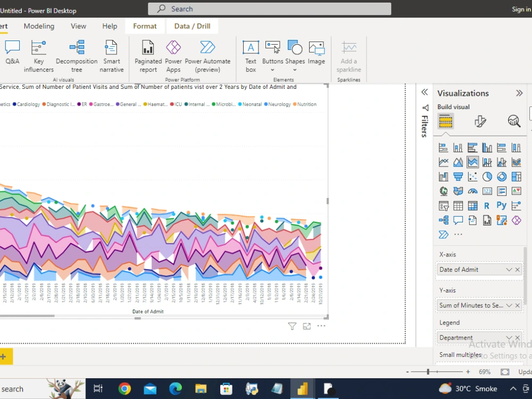Select the filled map visual
Image resolution: width=532 pixels, height=399 pixels.
tap(458, 191)
